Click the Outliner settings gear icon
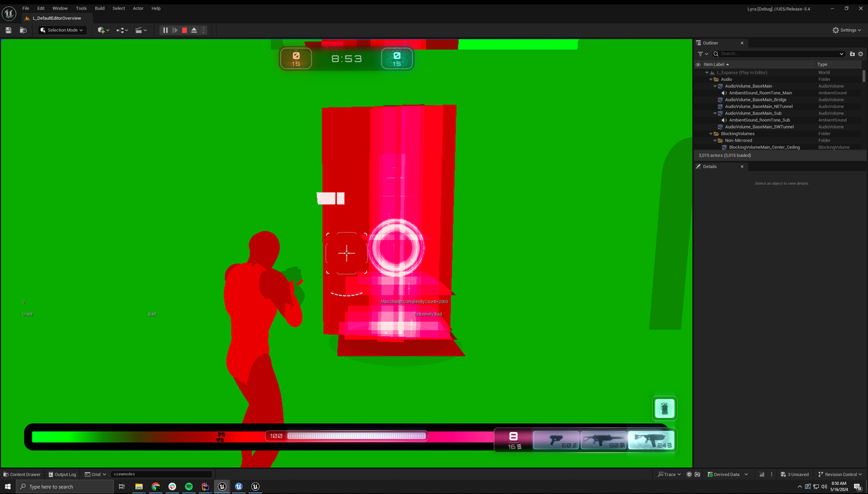This screenshot has width=868, height=494. pyautogui.click(x=860, y=54)
